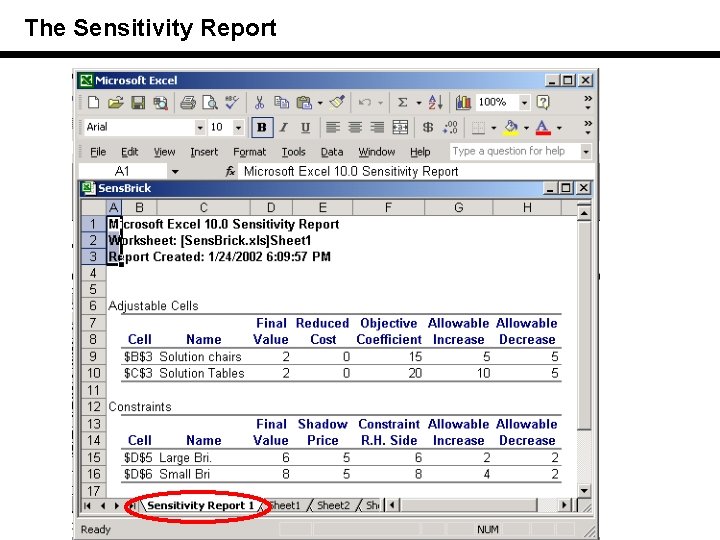The height and width of the screenshot is (540, 720).
Task: Run the Spelling check icon
Action: click(232, 102)
